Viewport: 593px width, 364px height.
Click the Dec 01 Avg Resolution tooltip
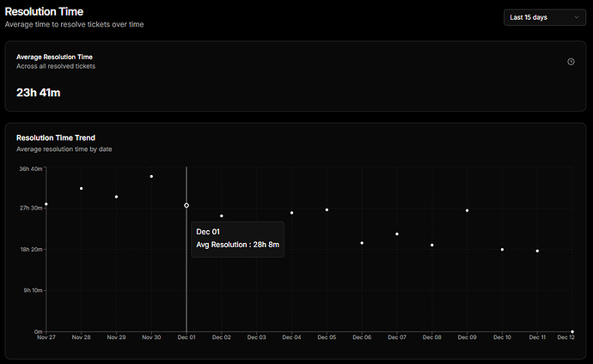click(x=237, y=239)
